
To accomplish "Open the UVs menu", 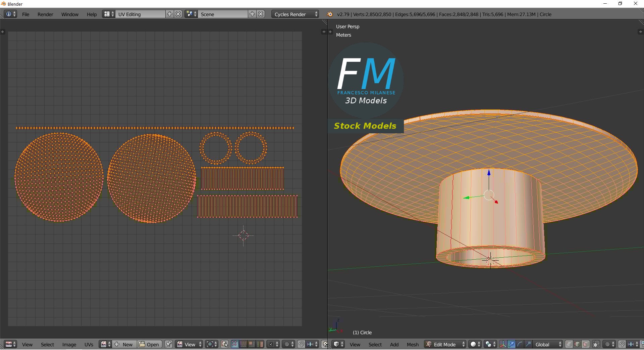I will [x=89, y=344].
